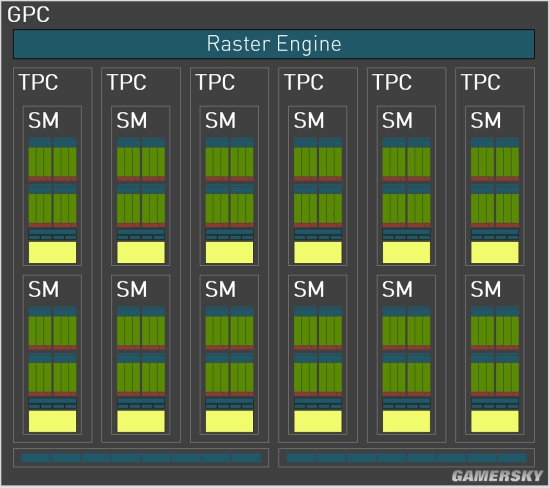Click the second TPC label

(127, 82)
